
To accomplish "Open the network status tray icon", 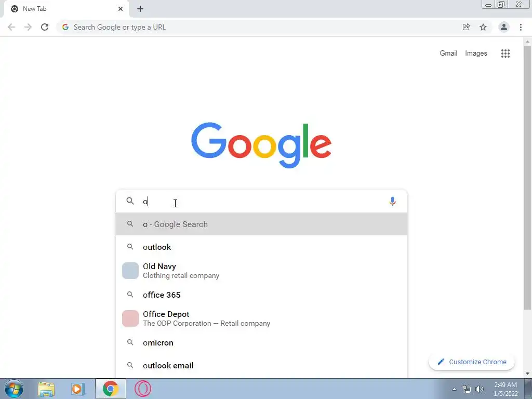I will 467,389.
